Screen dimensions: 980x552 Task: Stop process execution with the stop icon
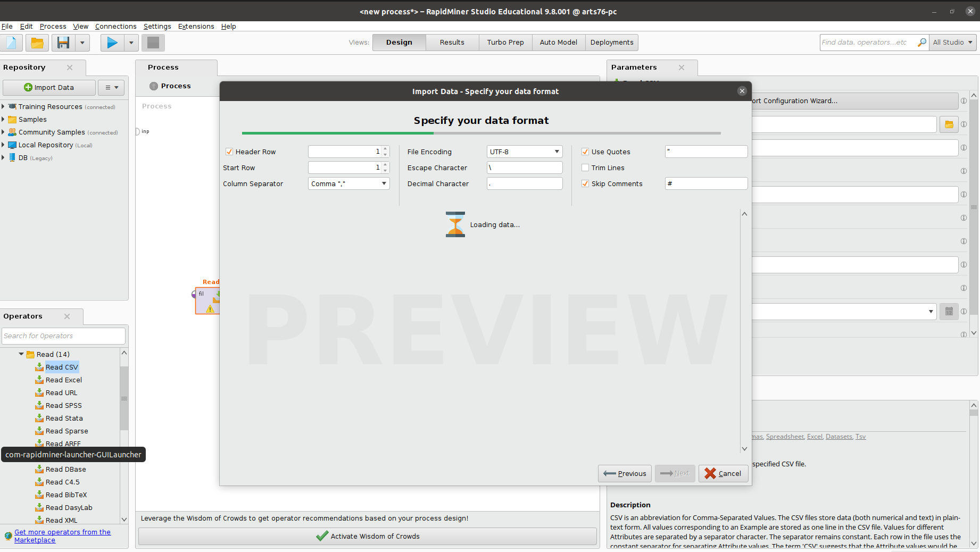coord(153,43)
